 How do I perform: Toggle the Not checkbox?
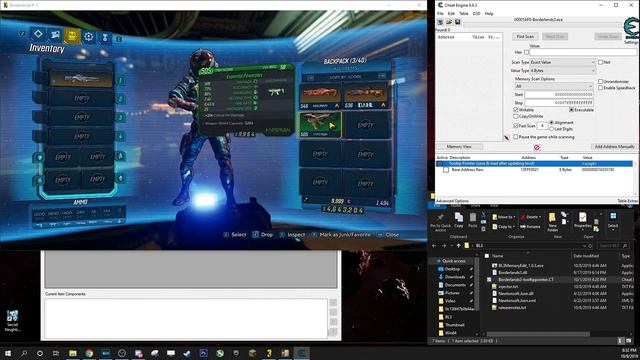coord(600,62)
